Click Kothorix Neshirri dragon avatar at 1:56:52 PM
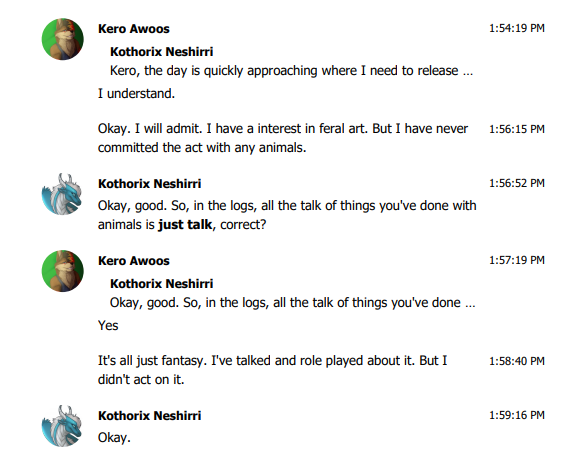The width and height of the screenshot is (575, 466). tap(62, 194)
